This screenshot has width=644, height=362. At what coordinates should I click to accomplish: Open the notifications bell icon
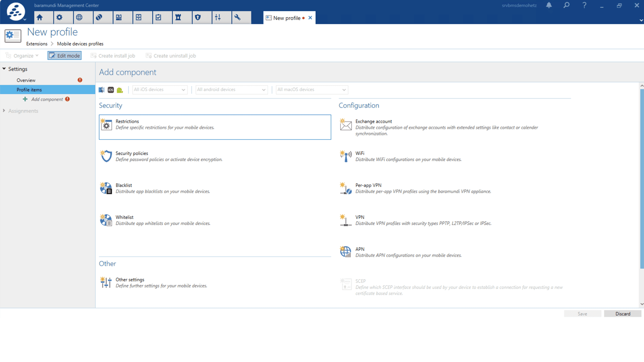pyautogui.click(x=549, y=5)
